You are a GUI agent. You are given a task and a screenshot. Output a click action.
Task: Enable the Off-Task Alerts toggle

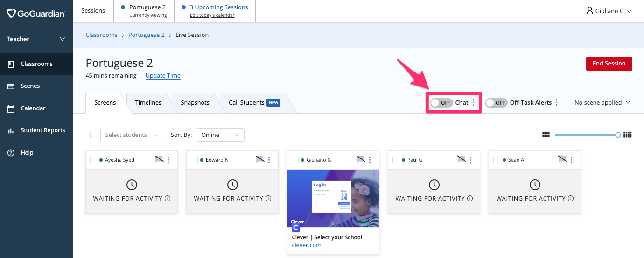(496, 103)
